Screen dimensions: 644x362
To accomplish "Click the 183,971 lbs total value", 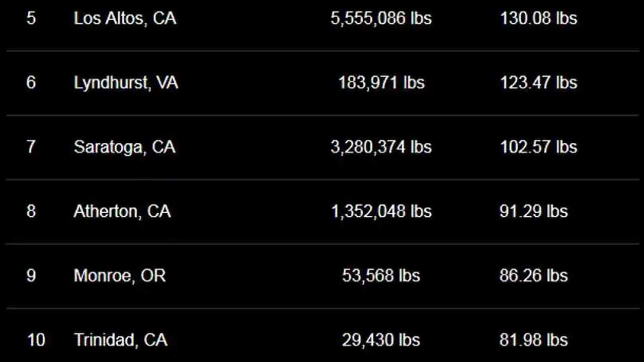I will coord(381,83).
